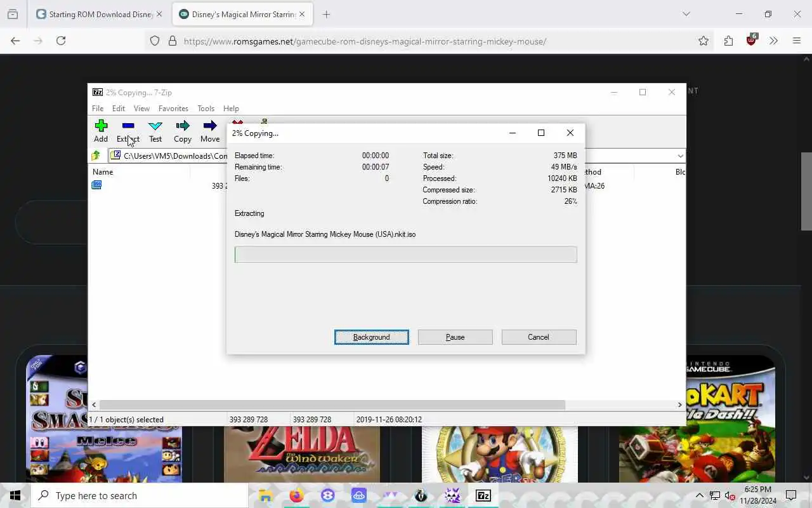Open the Help menu in 7-Zip
The height and width of the screenshot is (508, 812).
[x=231, y=109]
